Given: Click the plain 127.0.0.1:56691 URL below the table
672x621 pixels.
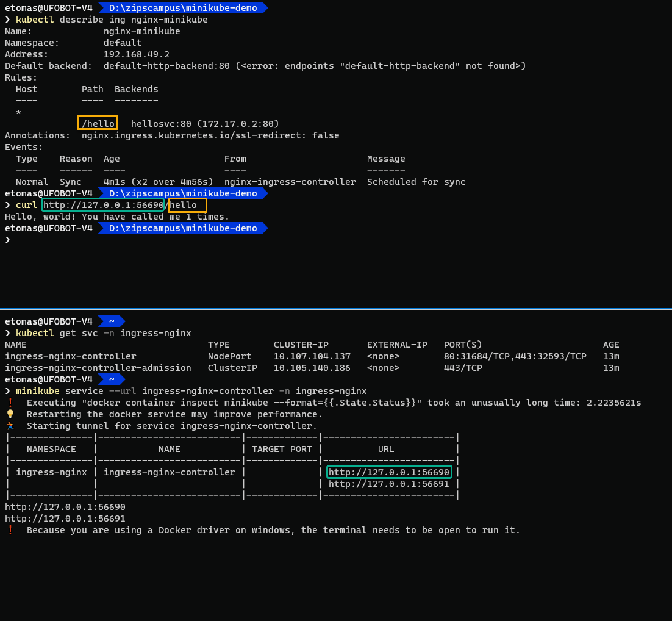Looking at the screenshot, I should pyautogui.click(x=65, y=519).
